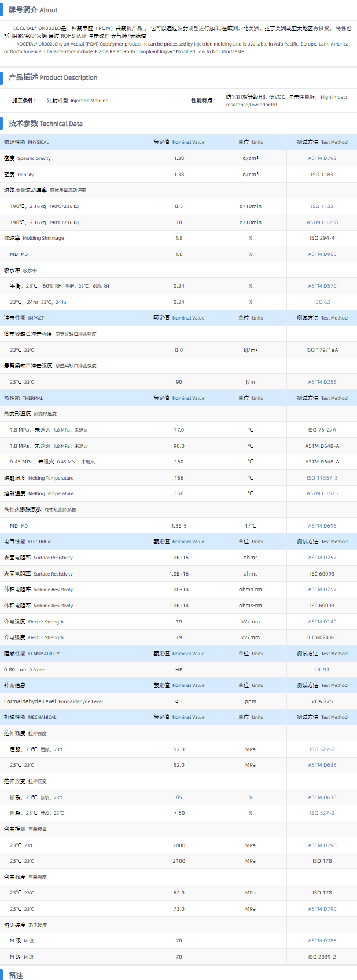The width and height of the screenshot is (357, 980).
Task: Click the 产品描述 Product Description heading
Action: click(x=53, y=77)
